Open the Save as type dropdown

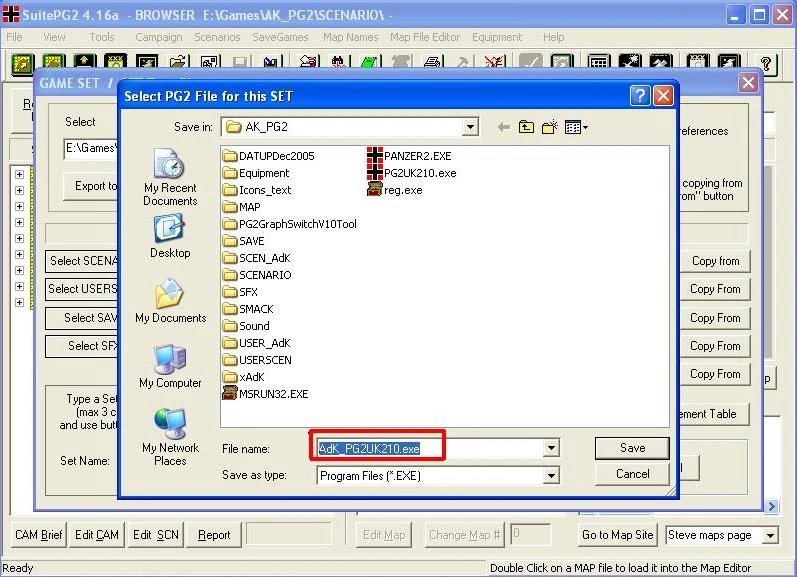point(551,476)
